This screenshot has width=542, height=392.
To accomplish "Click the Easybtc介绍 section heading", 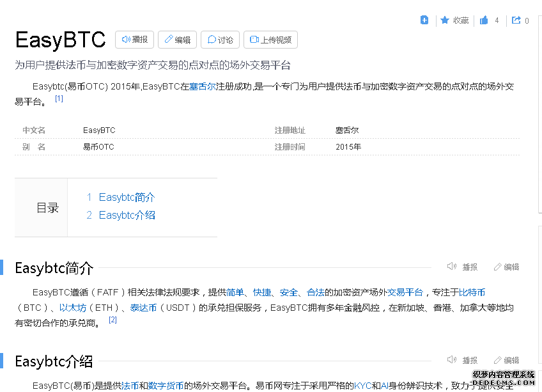I will click(54, 361).
